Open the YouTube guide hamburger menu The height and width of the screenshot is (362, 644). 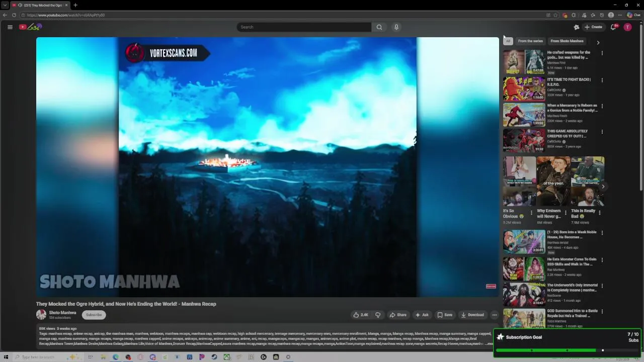click(x=10, y=27)
